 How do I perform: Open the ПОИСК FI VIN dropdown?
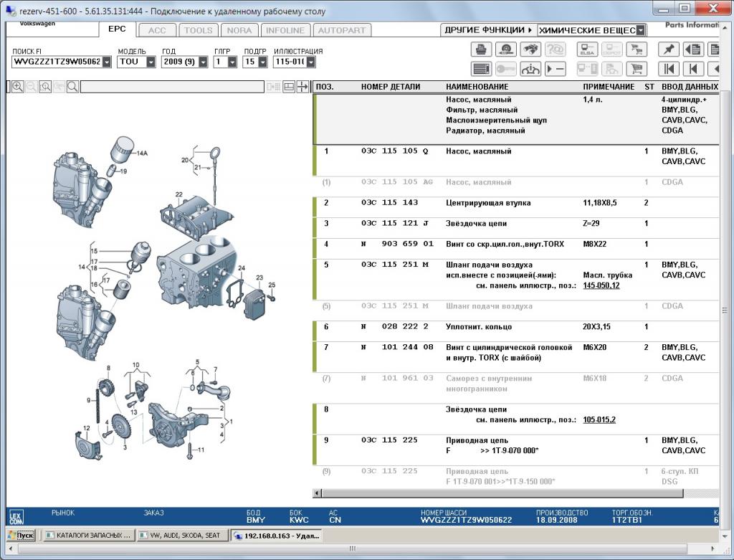click(x=107, y=62)
